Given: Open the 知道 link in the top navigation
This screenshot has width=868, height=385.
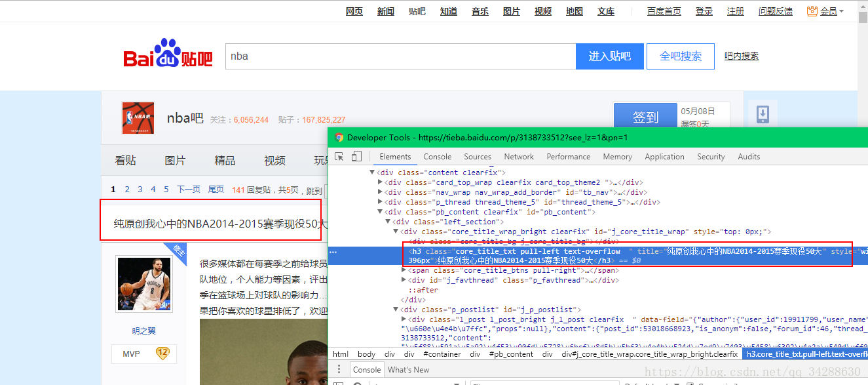Looking at the screenshot, I should pos(449,11).
